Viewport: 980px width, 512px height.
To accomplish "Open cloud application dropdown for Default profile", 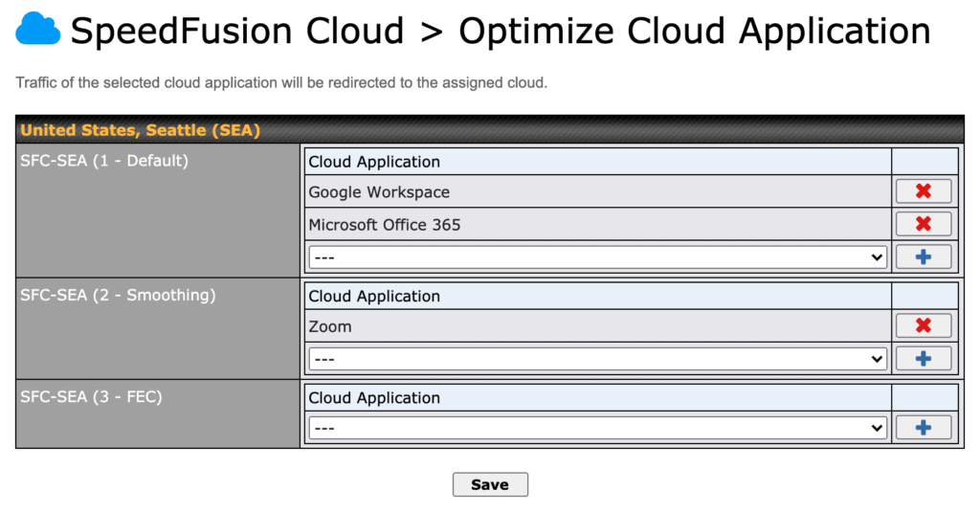I will click(597, 257).
